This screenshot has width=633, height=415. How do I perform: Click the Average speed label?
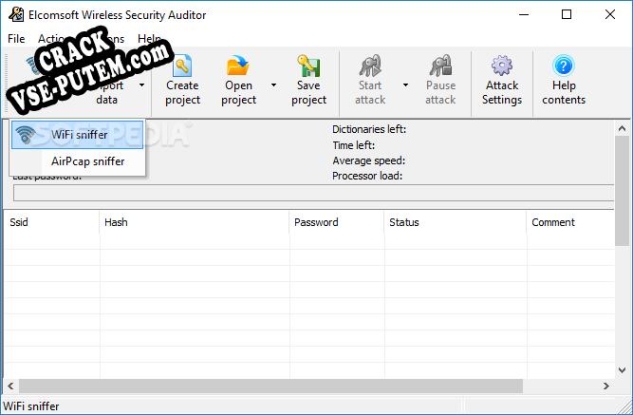pos(369,161)
